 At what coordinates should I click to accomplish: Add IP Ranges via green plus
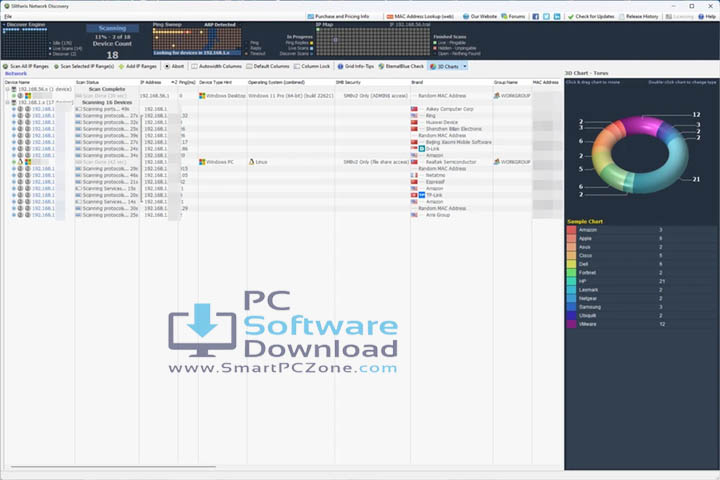tap(137, 67)
